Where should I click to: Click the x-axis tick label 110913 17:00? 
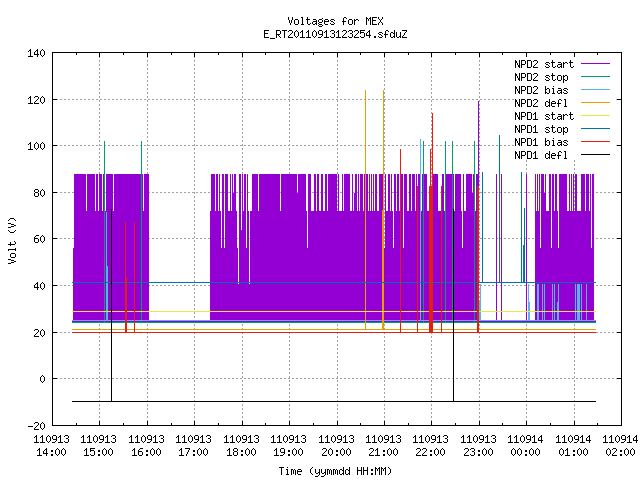click(193, 446)
